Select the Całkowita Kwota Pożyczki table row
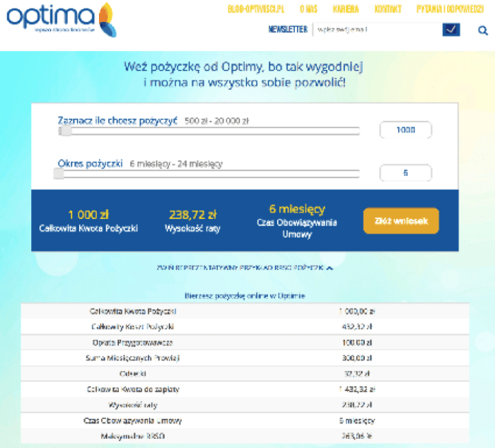 (245, 311)
